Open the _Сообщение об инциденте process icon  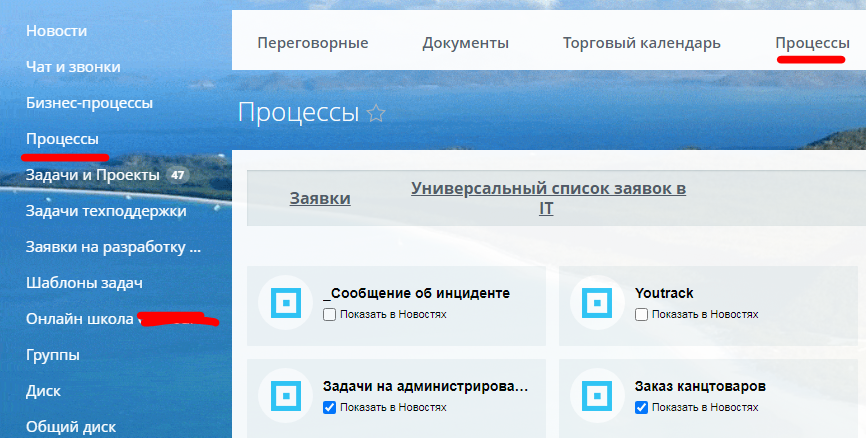[286, 303]
